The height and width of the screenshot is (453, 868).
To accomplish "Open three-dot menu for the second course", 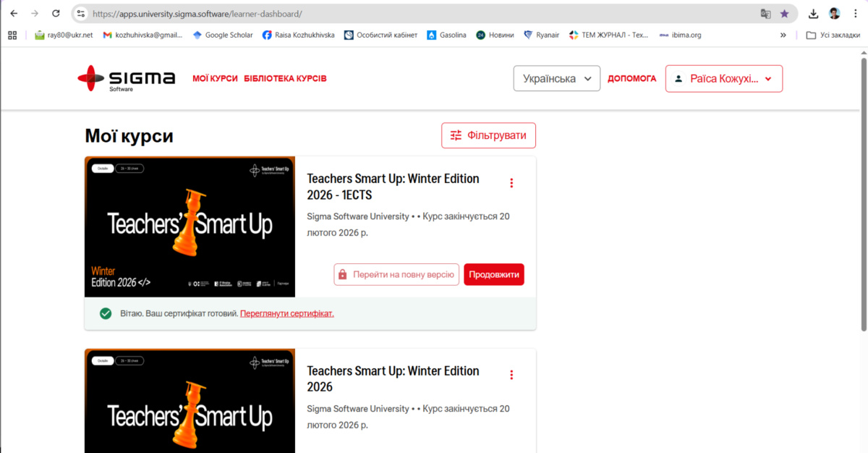I will (511, 375).
